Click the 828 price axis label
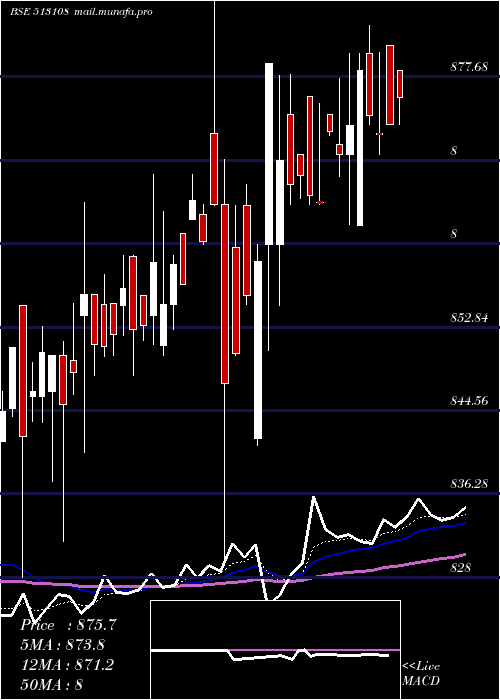 coord(460,568)
